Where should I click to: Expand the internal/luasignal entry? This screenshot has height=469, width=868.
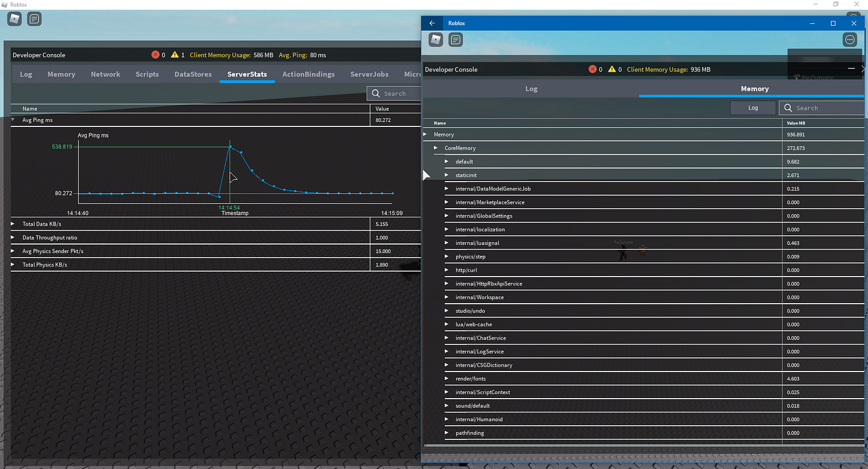pyautogui.click(x=447, y=243)
